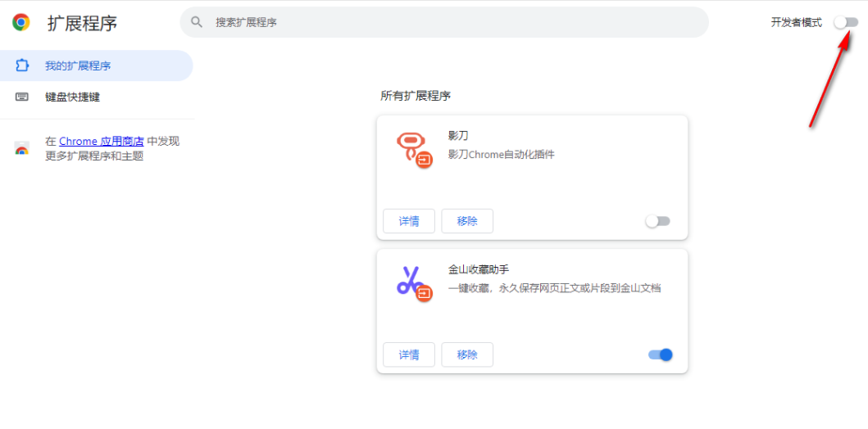Click the 一键收藏 description text
Screen dimensions: 868x429
coord(554,288)
